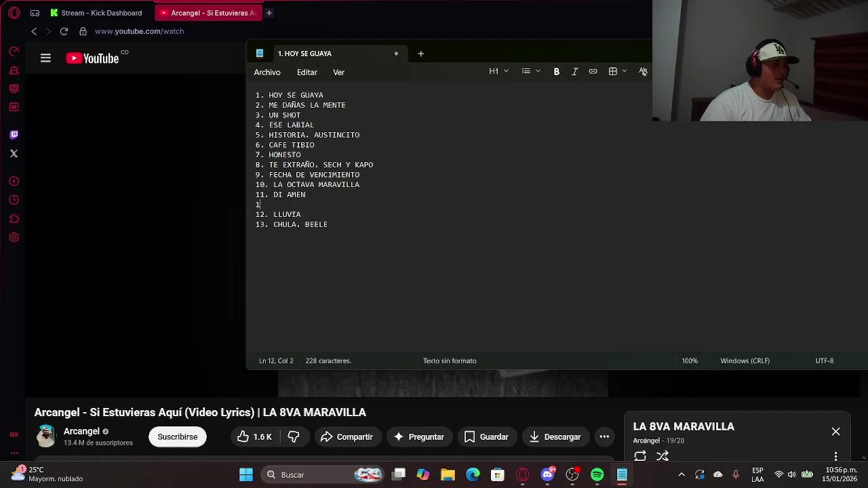Click the address bar with www.youtube.com/watch
Viewport: 868px width, 488px height.
click(x=139, y=31)
